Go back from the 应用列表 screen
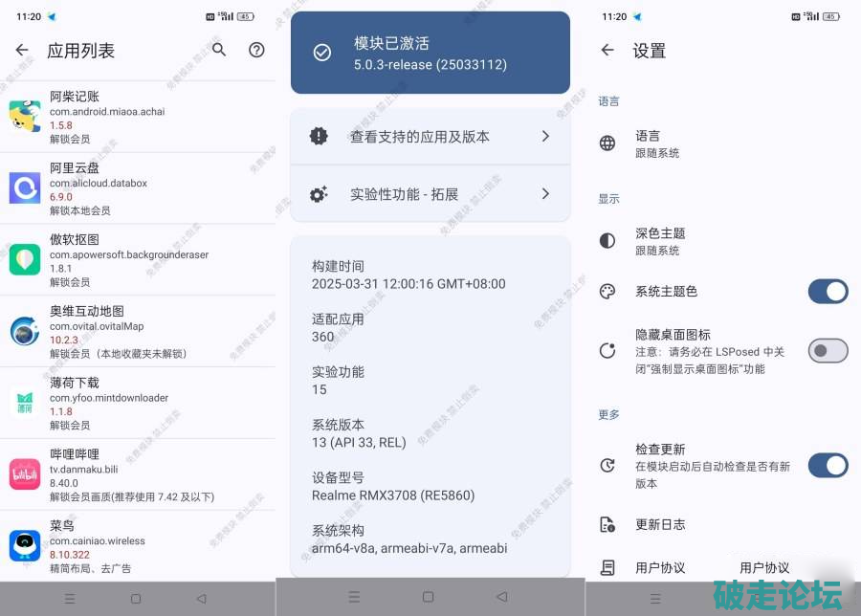The image size is (861, 616). [22, 50]
